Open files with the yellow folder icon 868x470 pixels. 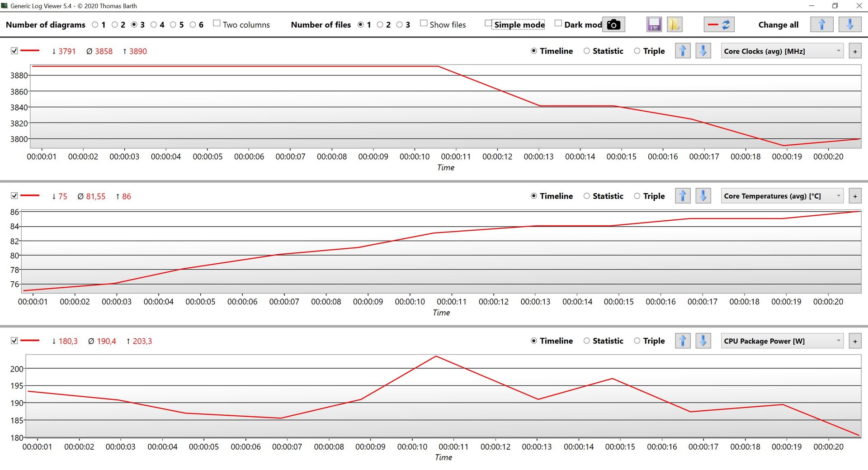click(x=675, y=24)
